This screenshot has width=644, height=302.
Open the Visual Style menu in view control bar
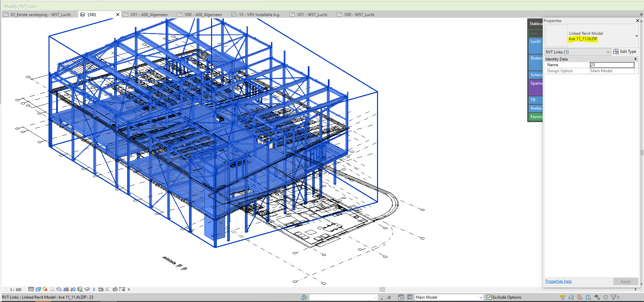(38, 289)
